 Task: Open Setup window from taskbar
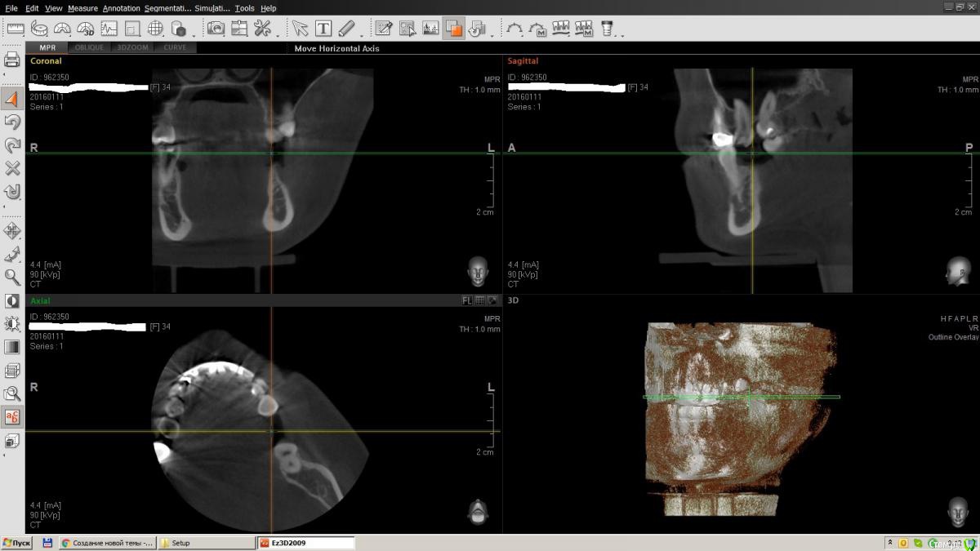point(207,543)
